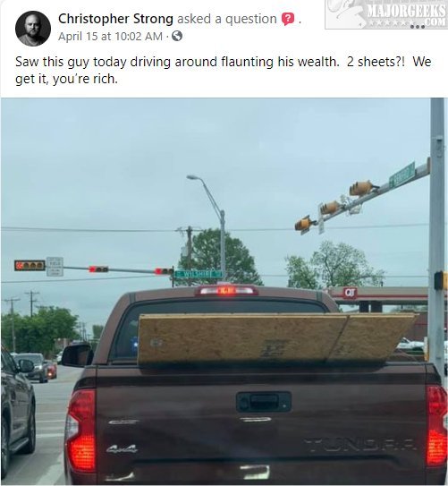This screenshot has width=448, height=486.
Task: Click the horizontal red traffic light on the left
Action: tap(30, 265)
